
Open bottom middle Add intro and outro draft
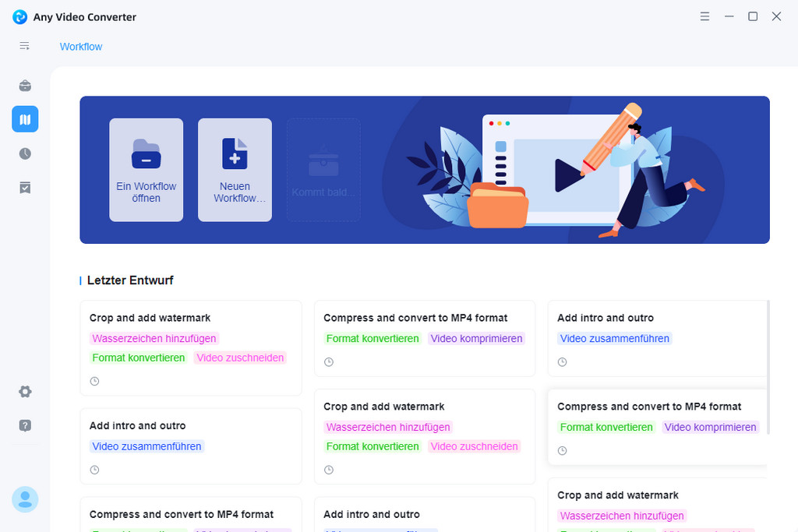pos(425,515)
